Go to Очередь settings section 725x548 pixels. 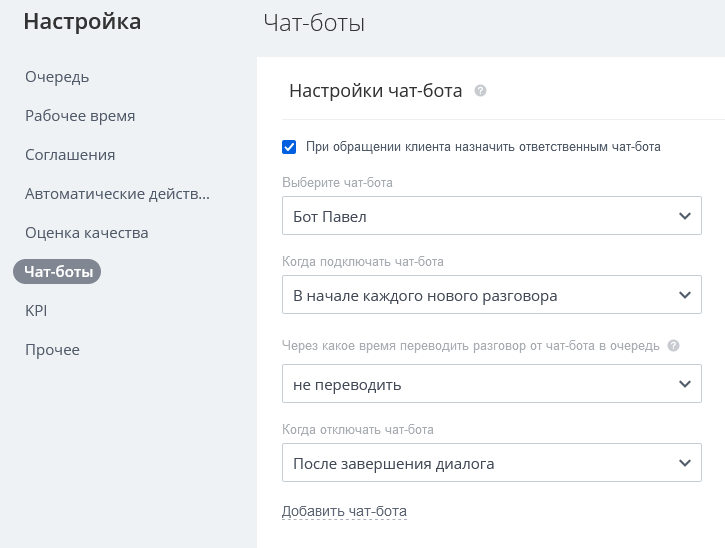click(57, 77)
